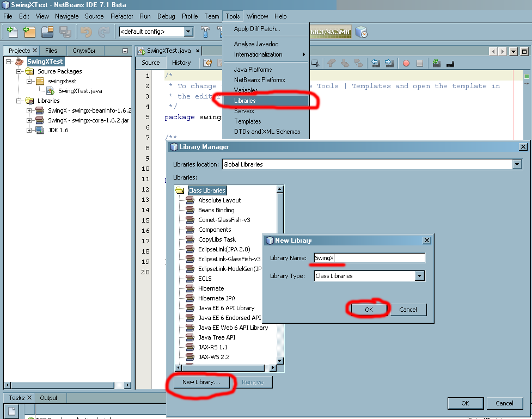
Task: Click the libraries list scroll-down arrow
Action: coord(280,361)
